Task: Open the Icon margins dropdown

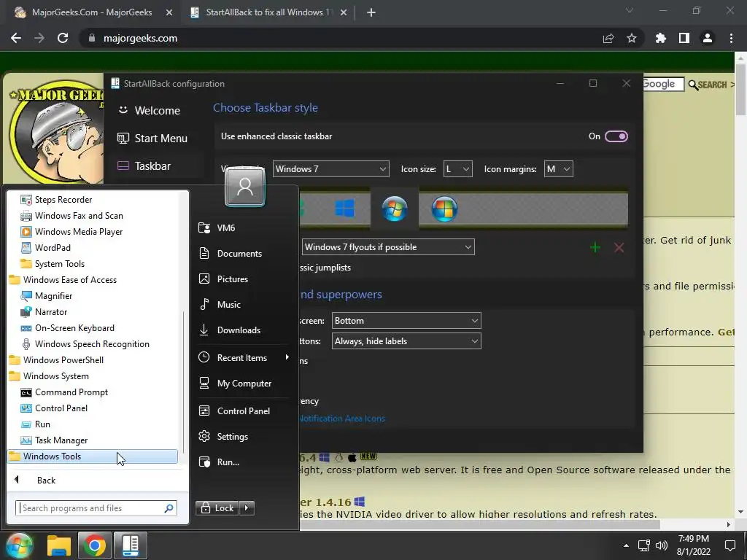Action: tap(558, 169)
